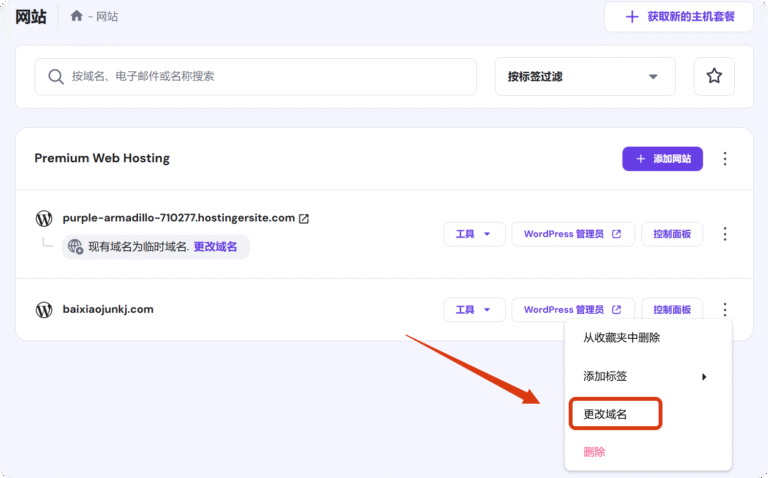
Task: Click the domain search input field
Action: click(x=255, y=76)
